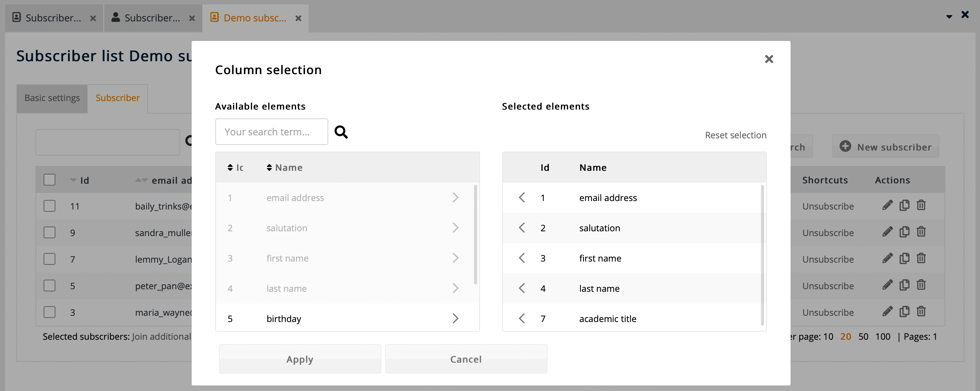The width and height of the screenshot is (980, 391).
Task: Close all tabs with top-right X
Action: point(965,15)
